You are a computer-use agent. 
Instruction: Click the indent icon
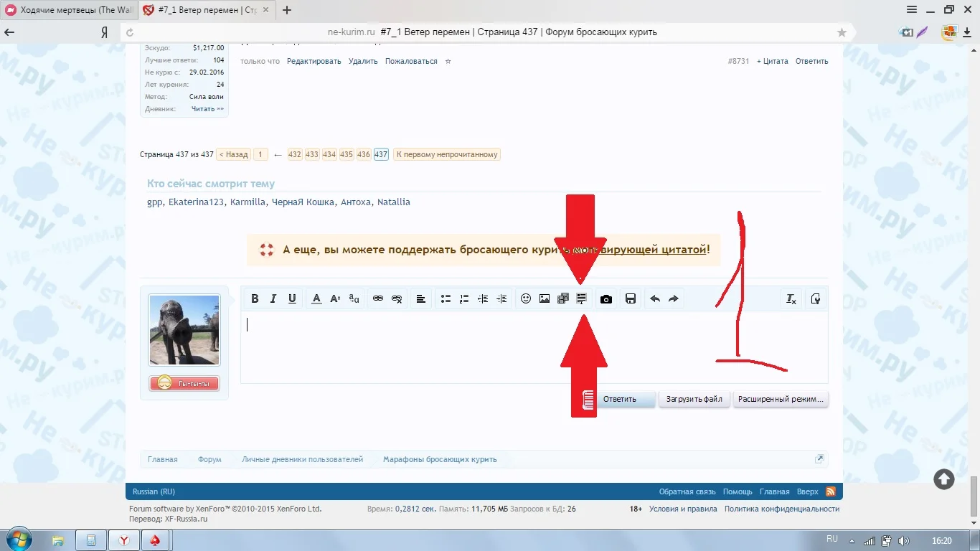pyautogui.click(x=501, y=299)
